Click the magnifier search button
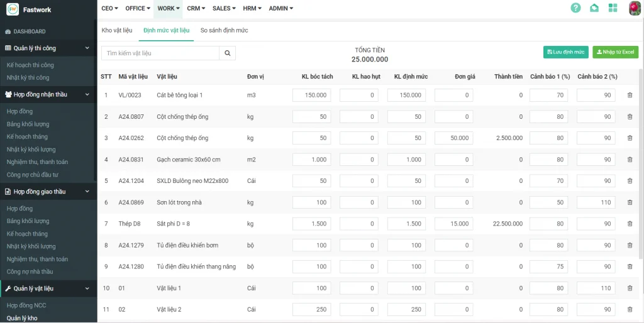The width and height of the screenshot is (644, 323). [228, 53]
